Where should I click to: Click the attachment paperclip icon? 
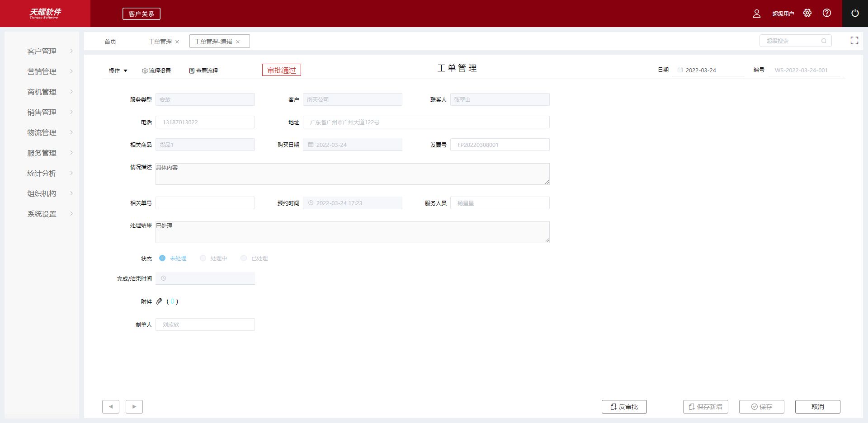pos(159,301)
